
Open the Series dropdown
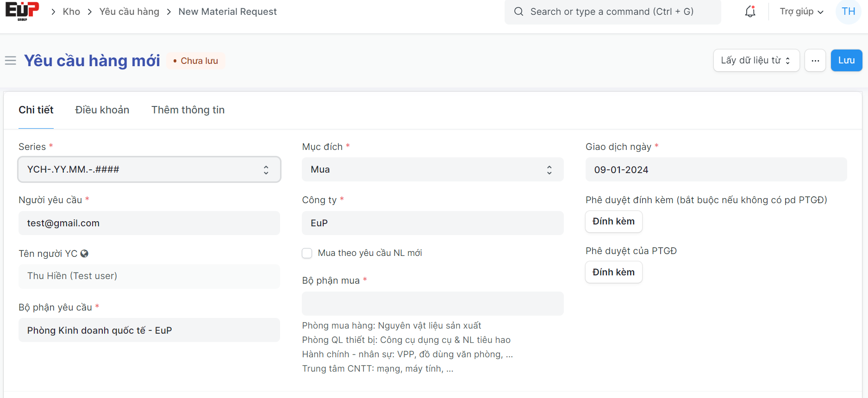tap(149, 169)
